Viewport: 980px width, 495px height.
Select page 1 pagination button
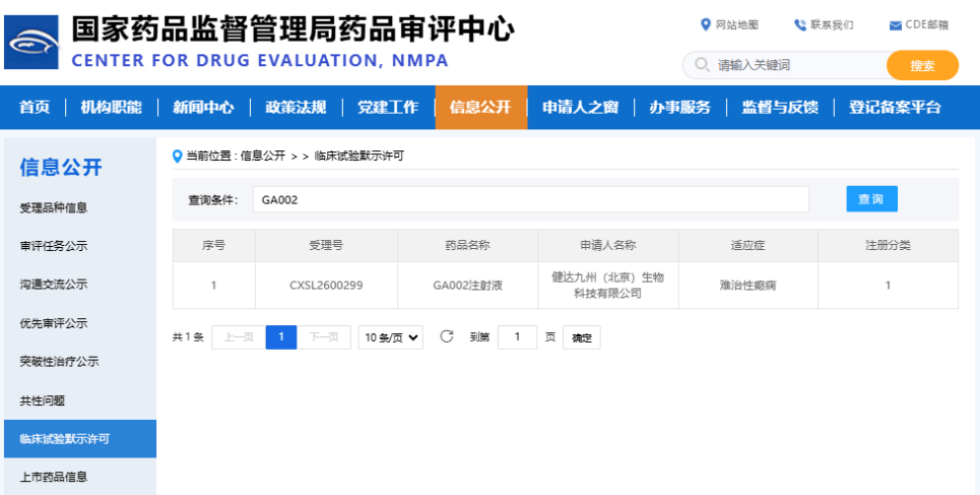pos(282,338)
